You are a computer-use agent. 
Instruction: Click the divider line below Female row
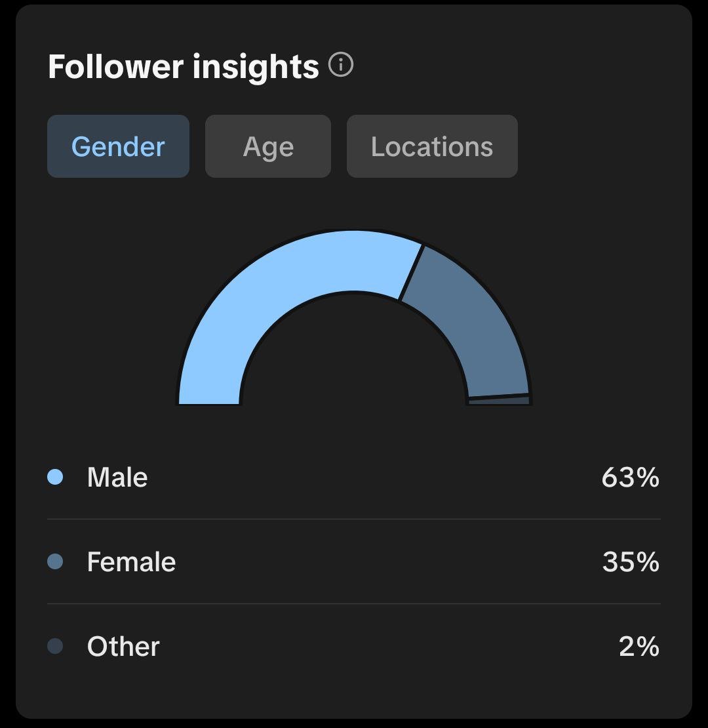[354, 603]
